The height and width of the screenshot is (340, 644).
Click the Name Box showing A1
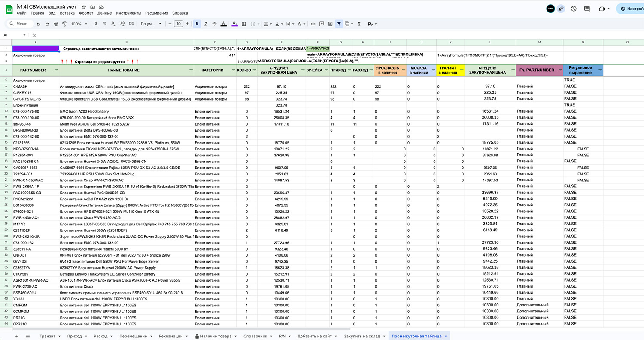click(x=13, y=35)
